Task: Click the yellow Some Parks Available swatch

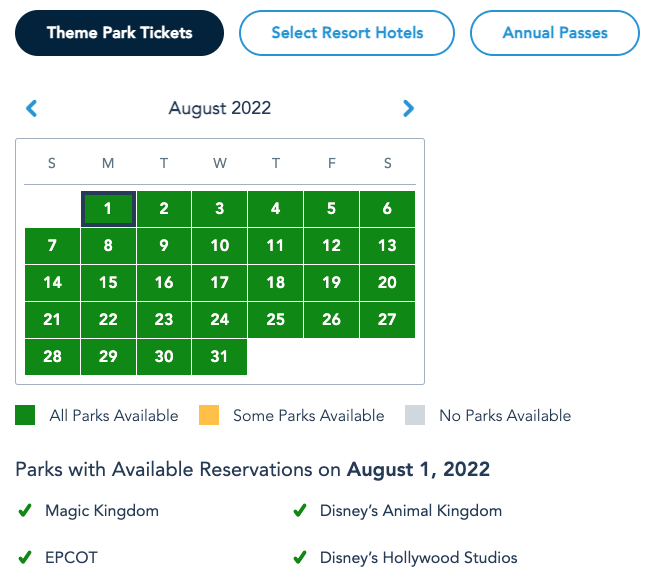Action: (208, 415)
